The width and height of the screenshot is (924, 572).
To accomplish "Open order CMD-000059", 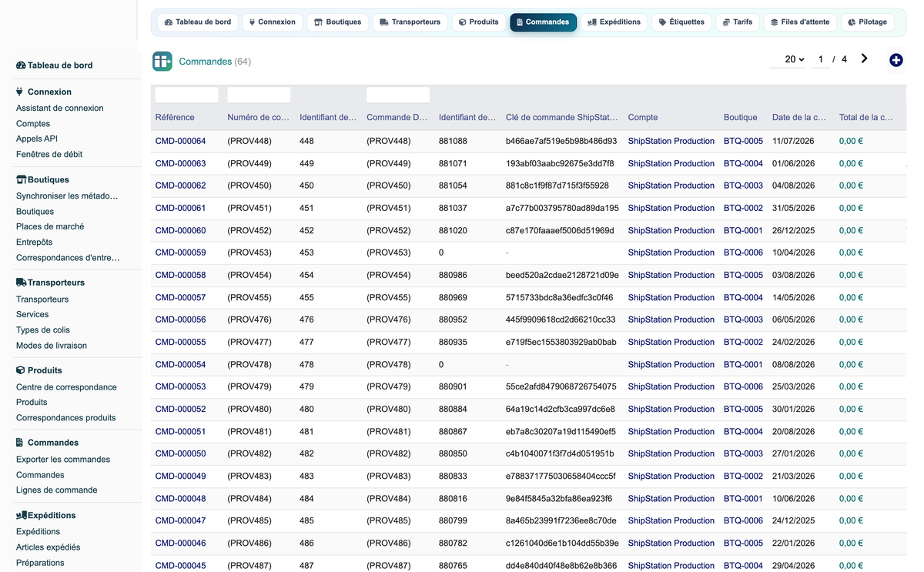I will point(181,253).
